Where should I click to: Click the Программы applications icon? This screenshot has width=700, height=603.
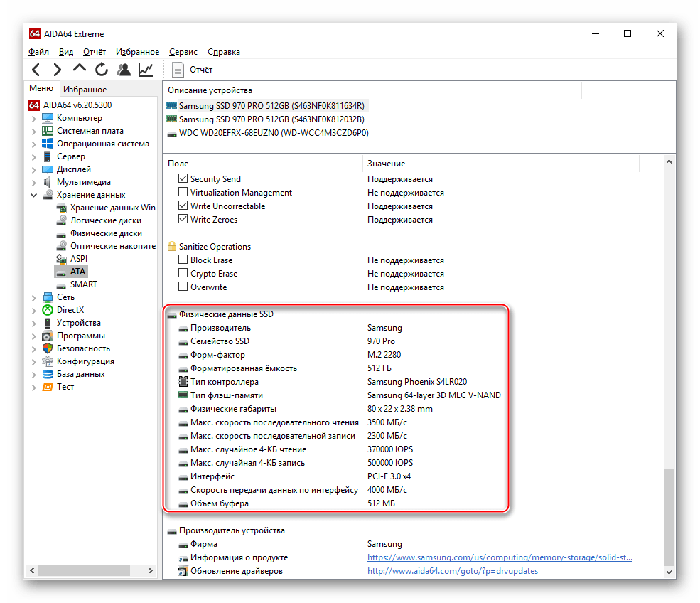[x=48, y=336]
